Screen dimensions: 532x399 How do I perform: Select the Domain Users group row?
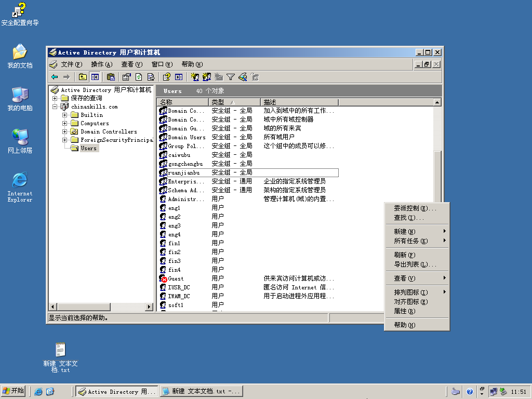248,137
